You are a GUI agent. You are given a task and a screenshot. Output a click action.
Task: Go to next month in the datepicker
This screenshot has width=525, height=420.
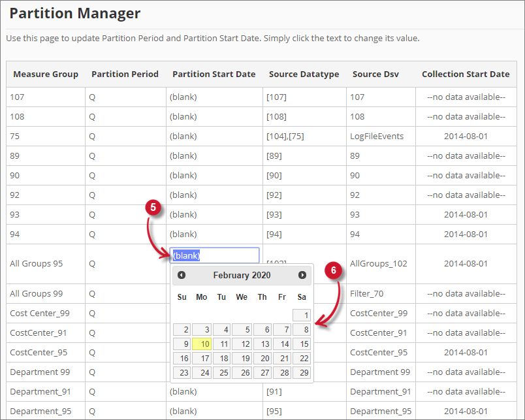click(x=302, y=275)
